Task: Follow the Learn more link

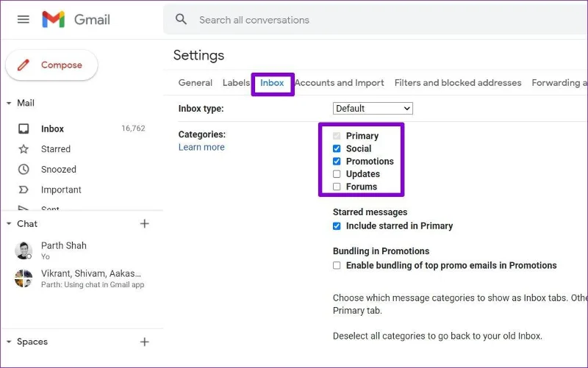Action: point(201,148)
